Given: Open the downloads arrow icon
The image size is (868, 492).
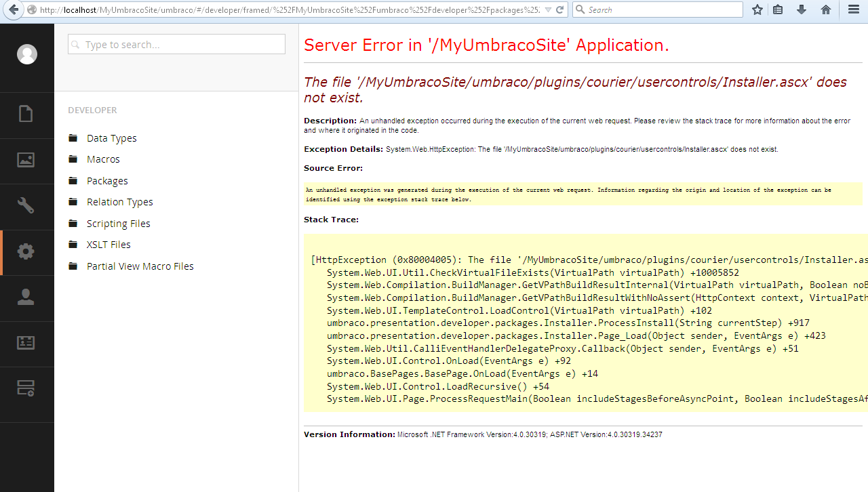Looking at the screenshot, I should [802, 10].
